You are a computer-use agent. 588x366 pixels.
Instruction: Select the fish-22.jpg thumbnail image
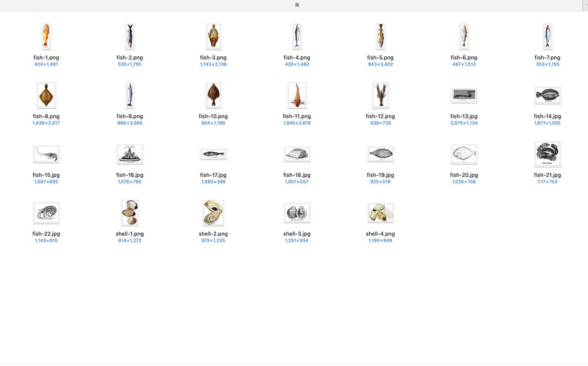tap(47, 213)
